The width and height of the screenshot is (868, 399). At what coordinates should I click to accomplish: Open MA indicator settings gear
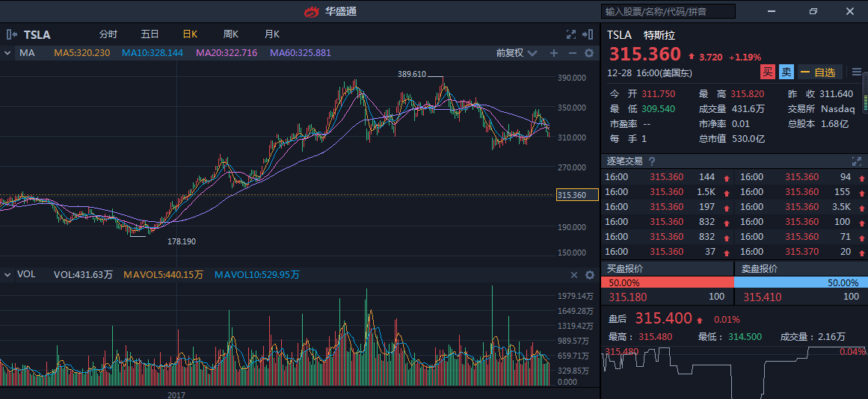[x=589, y=53]
